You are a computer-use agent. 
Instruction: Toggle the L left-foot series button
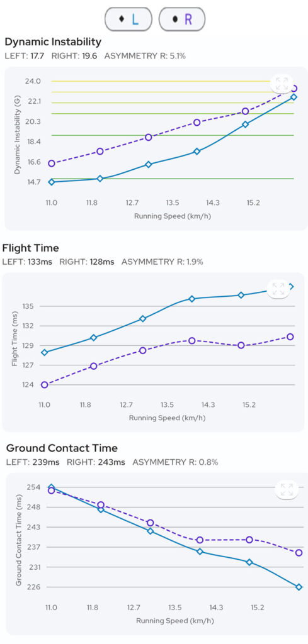tap(128, 19)
